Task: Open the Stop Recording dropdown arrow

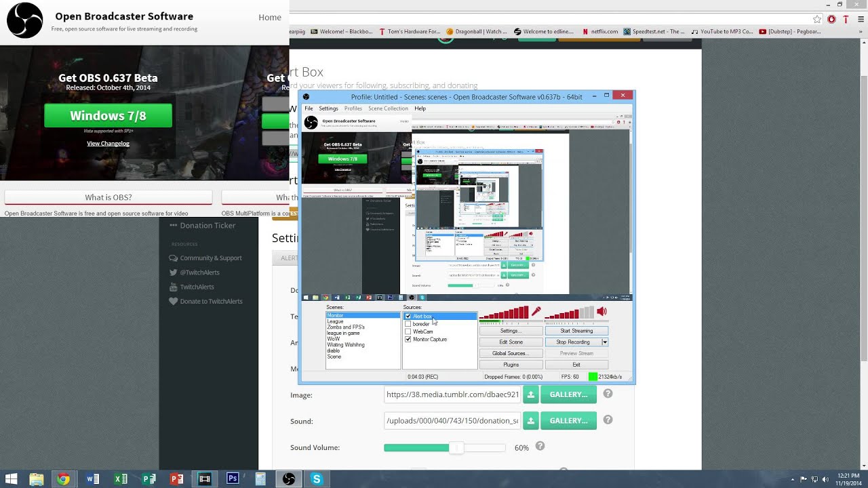Action: coord(605,342)
